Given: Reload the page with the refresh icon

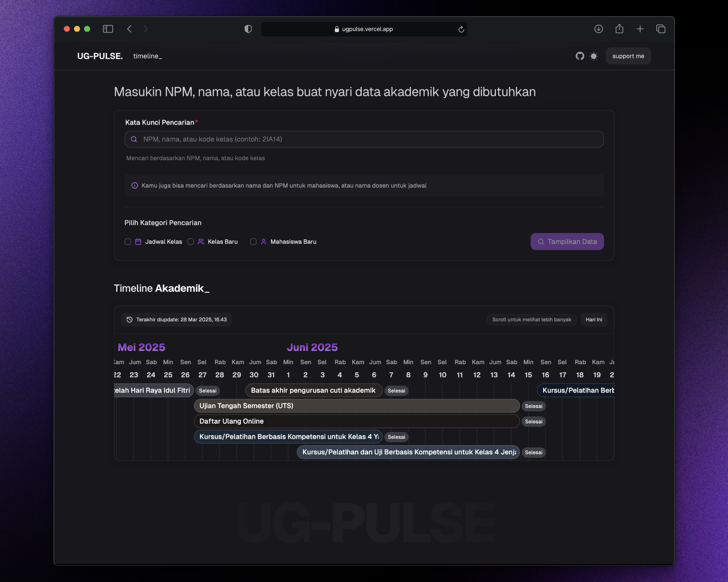Looking at the screenshot, I should [461, 29].
